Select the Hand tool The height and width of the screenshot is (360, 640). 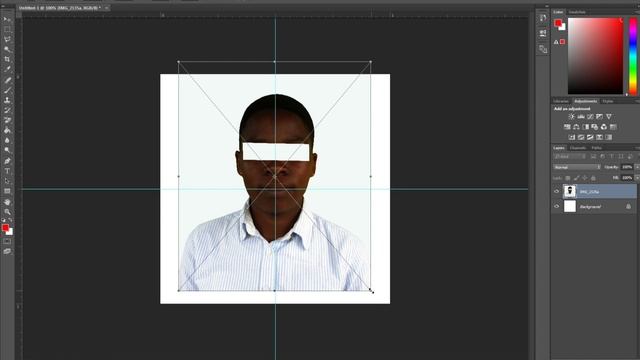click(7, 202)
